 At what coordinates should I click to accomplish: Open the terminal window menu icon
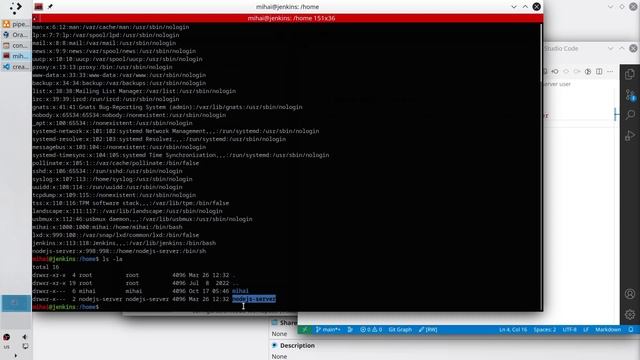pos(38,7)
